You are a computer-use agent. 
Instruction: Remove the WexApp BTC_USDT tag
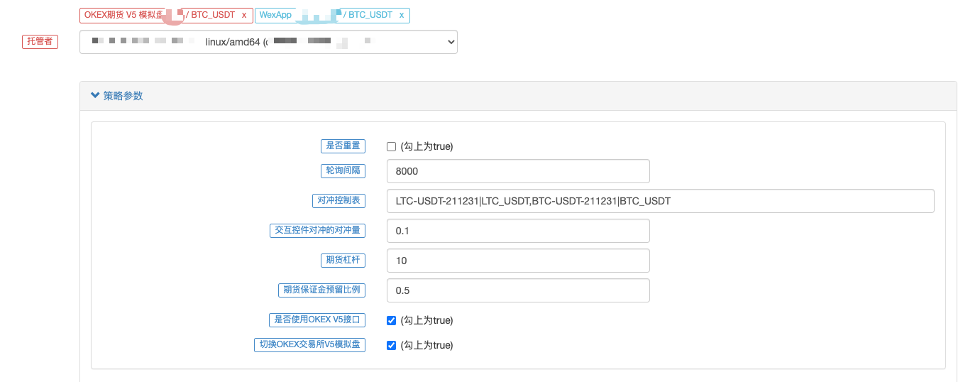(402, 15)
